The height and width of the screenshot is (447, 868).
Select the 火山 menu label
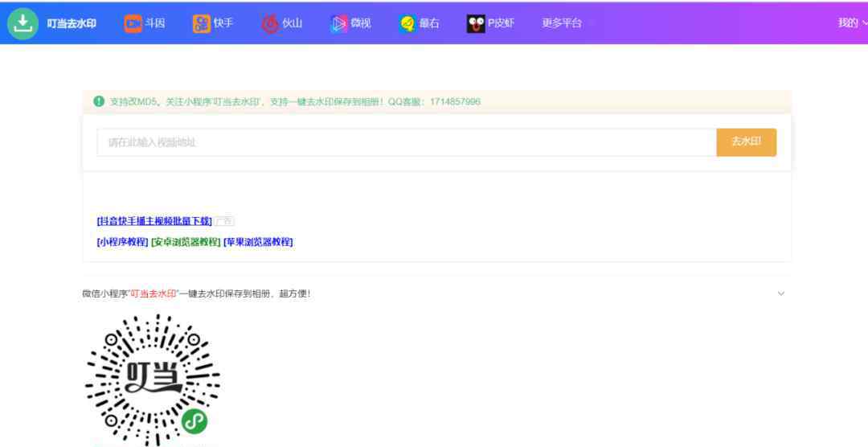[293, 23]
